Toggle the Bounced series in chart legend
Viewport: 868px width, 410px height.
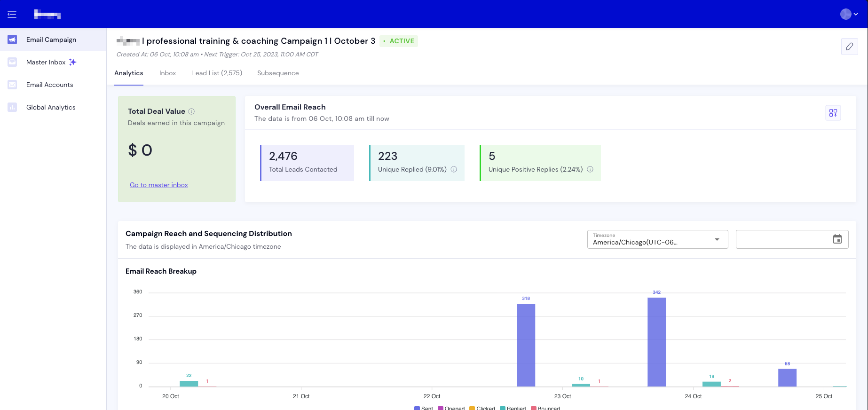(545, 408)
